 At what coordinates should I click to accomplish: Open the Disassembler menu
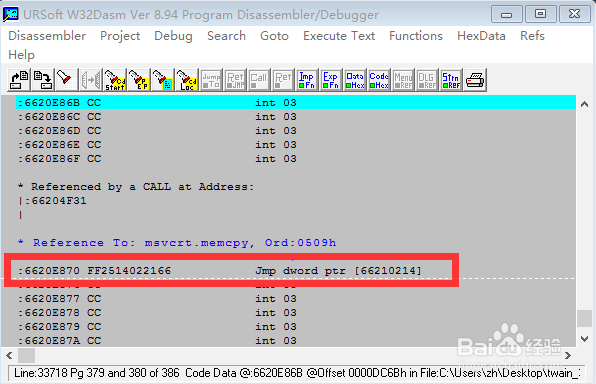click(47, 36)
